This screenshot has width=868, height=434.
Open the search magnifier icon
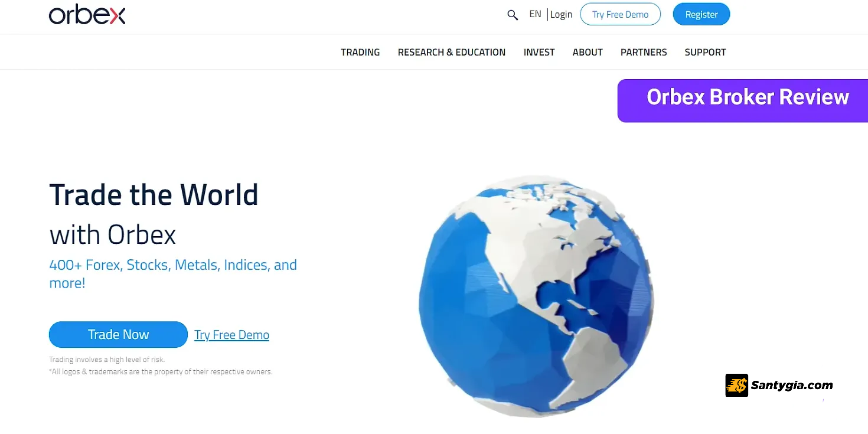[x=513, y=15]
